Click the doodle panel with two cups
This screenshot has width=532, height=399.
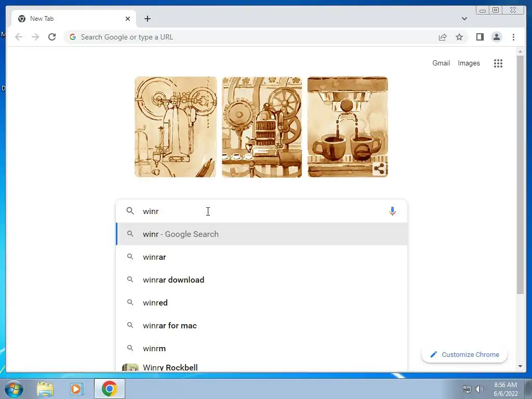348,127
